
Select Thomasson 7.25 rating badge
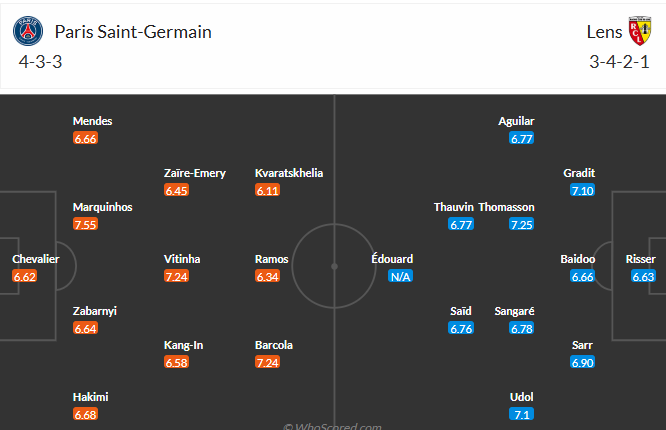[522, 224]
